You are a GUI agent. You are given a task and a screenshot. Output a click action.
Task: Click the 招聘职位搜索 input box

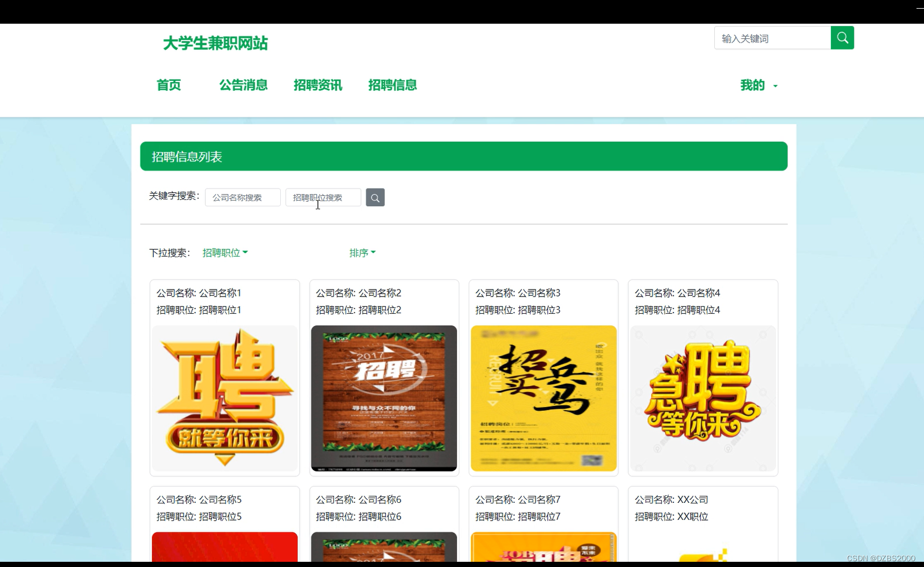point(323,198)
